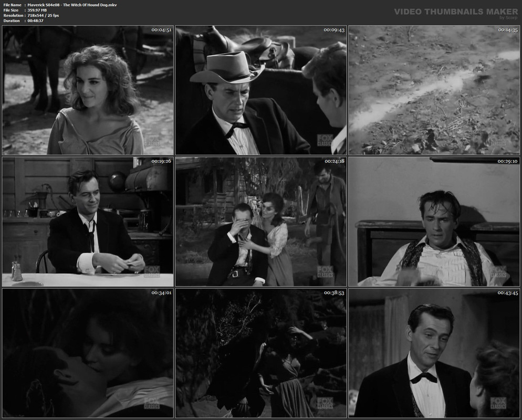Select the thumbnail timestamped 00:43:45
The width and height of the screenshot is (522, 420).
pyautogui.click(x=434, y=353)
